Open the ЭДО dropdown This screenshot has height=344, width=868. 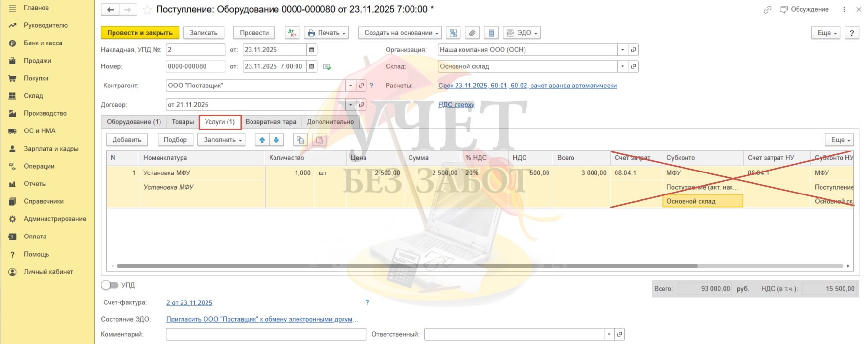[522, 33]
